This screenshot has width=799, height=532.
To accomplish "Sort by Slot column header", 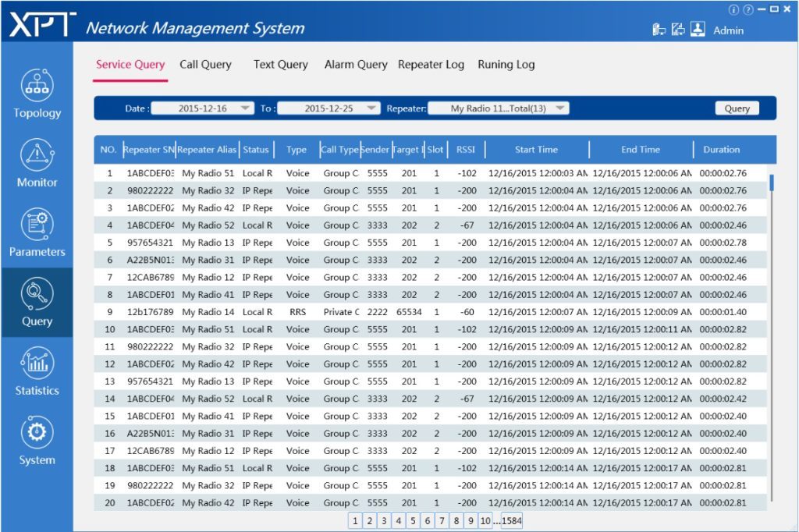I will [435, 150].
